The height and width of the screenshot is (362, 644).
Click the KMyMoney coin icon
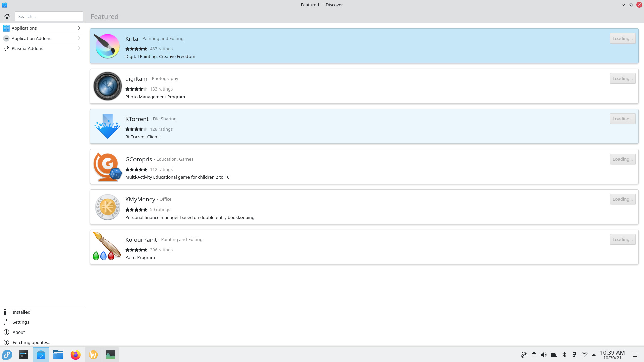coord(107,207)
